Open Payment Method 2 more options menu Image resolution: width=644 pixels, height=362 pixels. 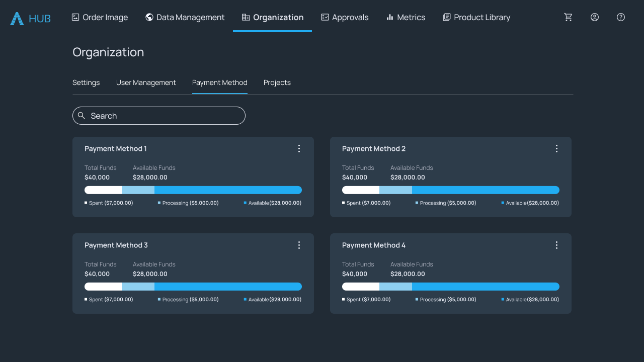(x=556, y=149)
